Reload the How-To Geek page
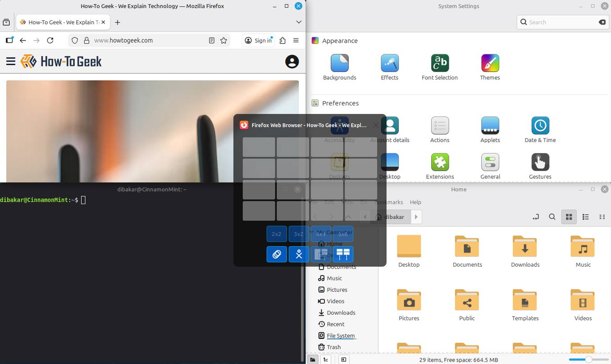 [50, 41]
